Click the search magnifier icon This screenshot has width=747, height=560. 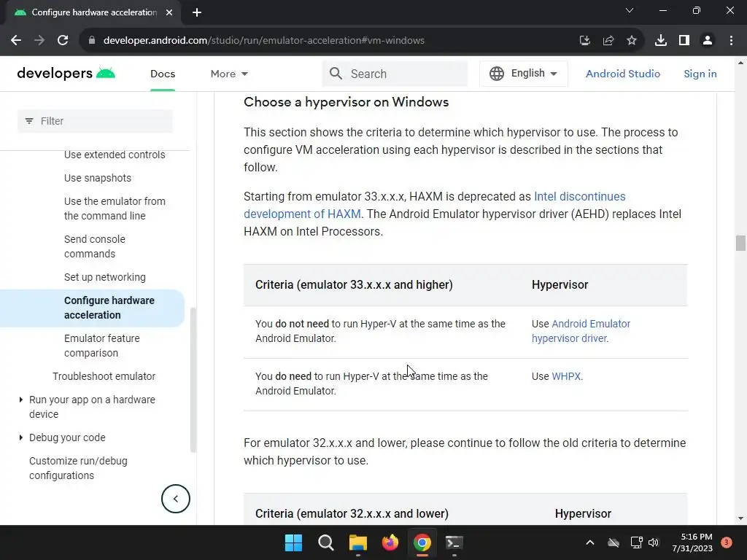pos(336,74)
